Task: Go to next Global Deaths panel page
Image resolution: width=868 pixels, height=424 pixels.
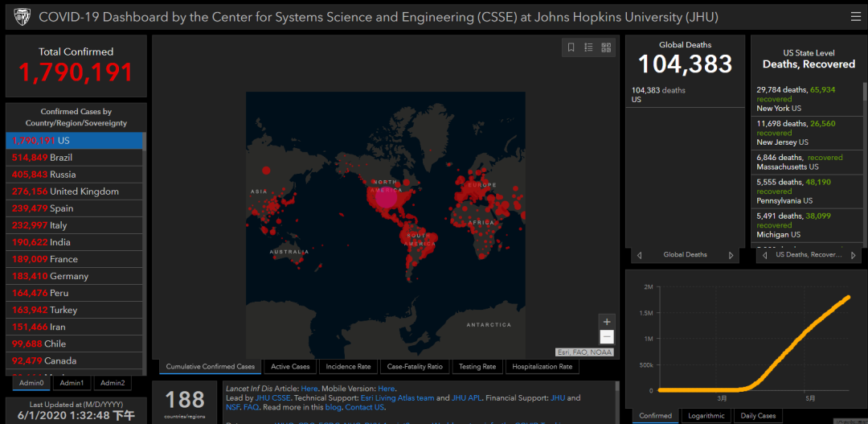Action: (x=731, y=255)
